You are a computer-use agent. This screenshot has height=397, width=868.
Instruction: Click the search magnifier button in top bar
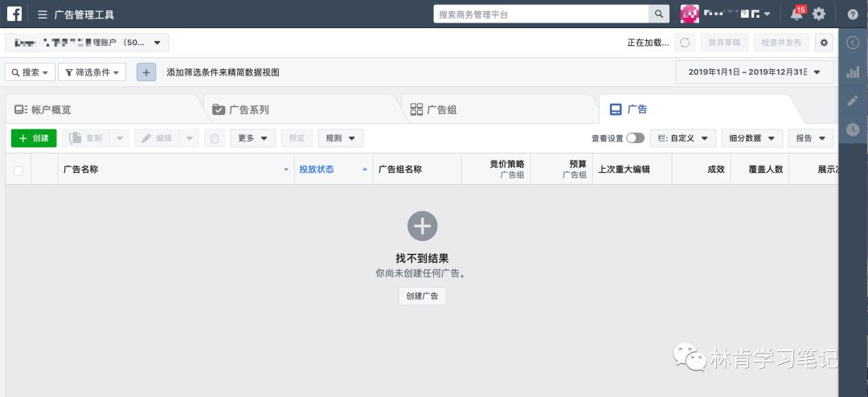[659, 14]
